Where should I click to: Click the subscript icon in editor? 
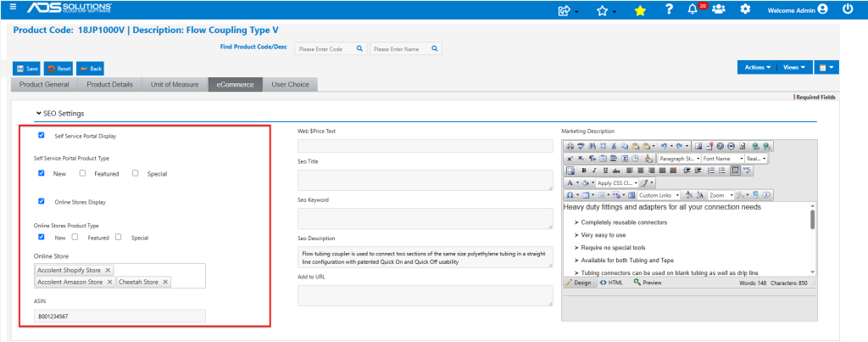coord(581,159)
